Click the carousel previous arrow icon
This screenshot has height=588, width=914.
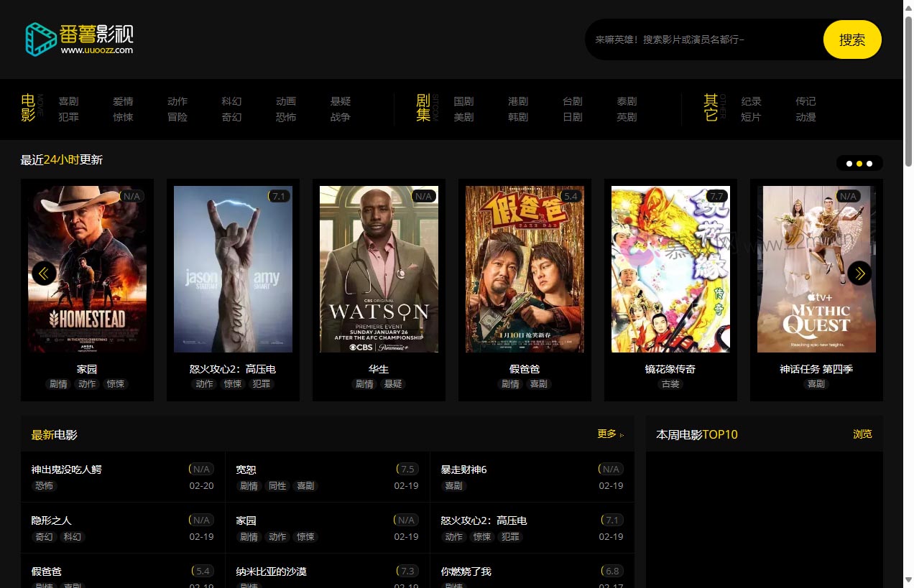tap(44, 273)
